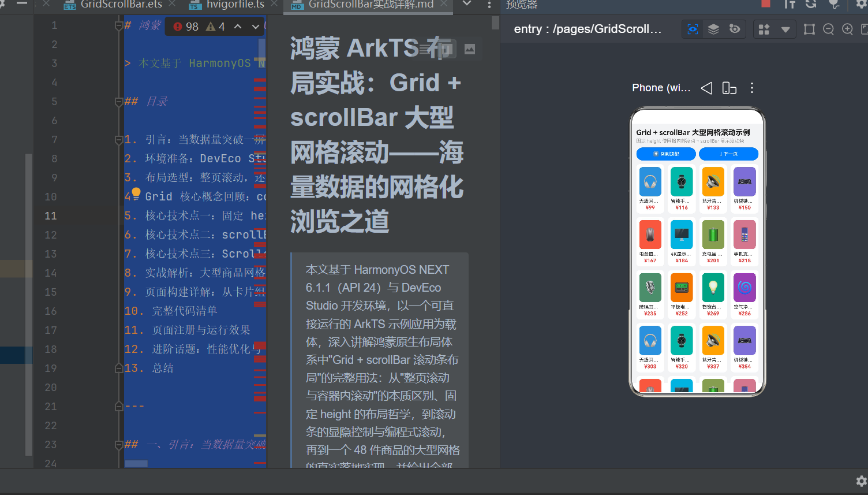Switch markdown view to preview-only mode
The image size is (868, 495).
coord(470,49)
